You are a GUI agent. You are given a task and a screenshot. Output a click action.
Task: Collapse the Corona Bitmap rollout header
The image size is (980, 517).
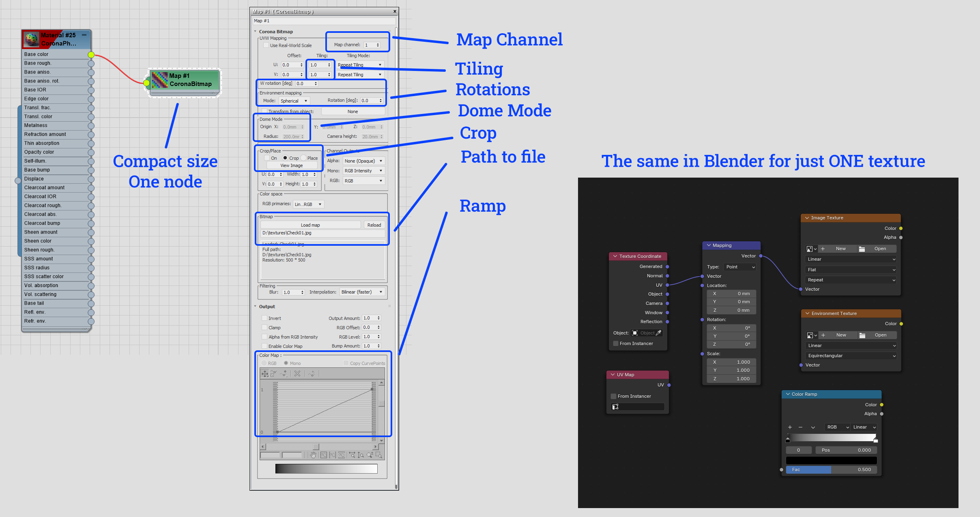click(x=275, y=32)
